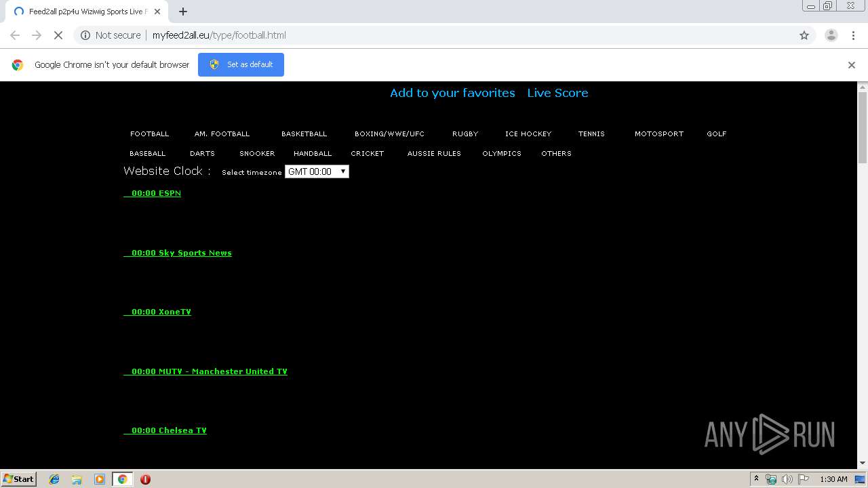The height and width of the screenshot is (488, 868).
Task: Click the page scrollbar down arrow
Action: 863,463
